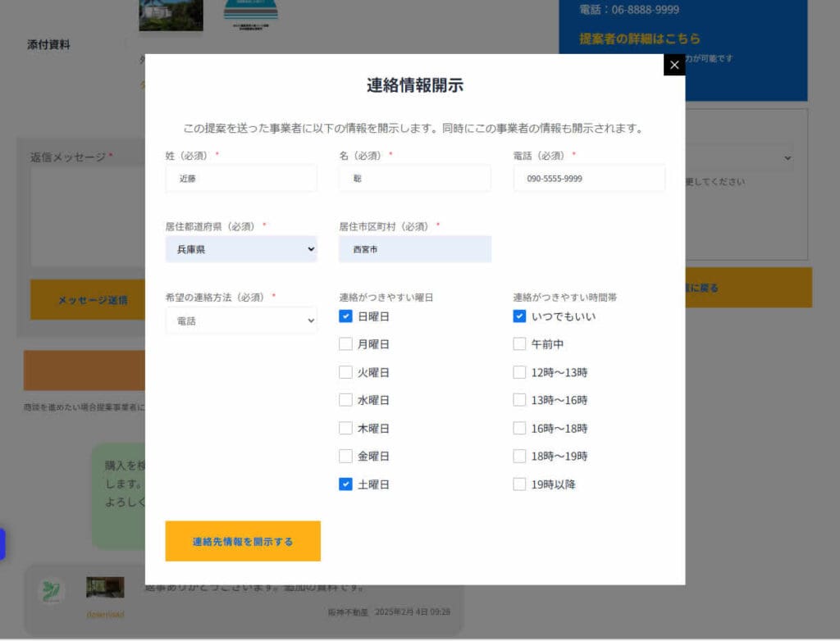Check the 19時以降 time slot
The image size is (840, 641).
[519, 484]
